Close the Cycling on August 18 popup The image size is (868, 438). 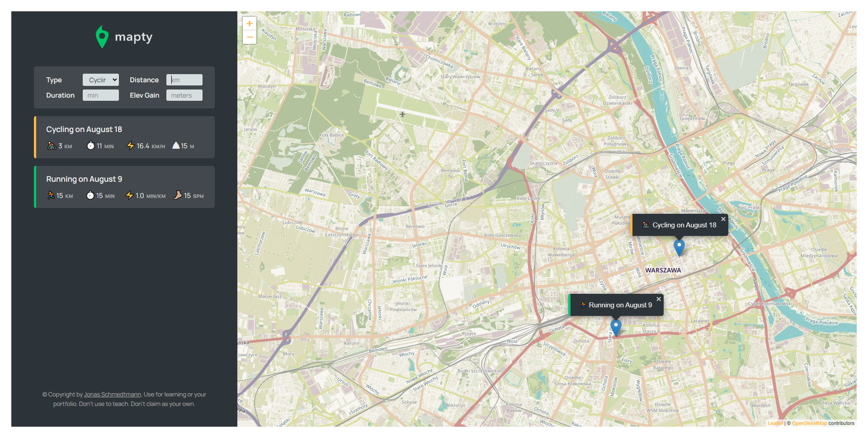(x=723, y=218)
